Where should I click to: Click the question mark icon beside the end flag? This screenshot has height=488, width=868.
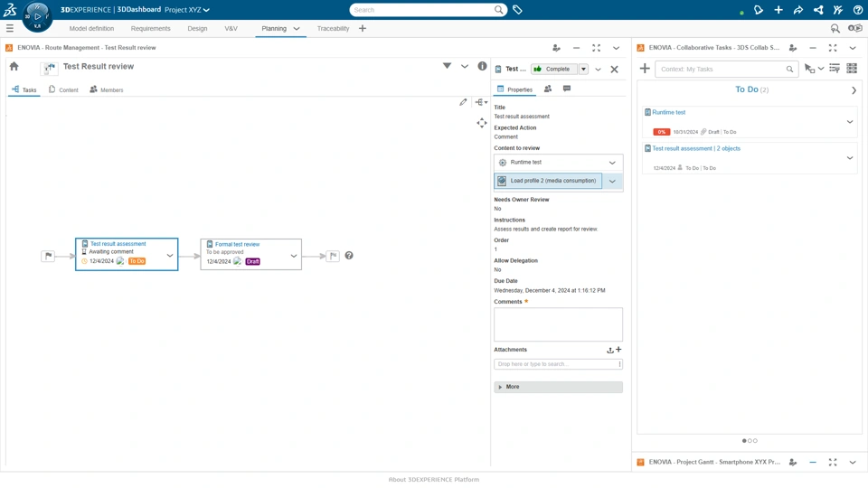coord(349,255)
